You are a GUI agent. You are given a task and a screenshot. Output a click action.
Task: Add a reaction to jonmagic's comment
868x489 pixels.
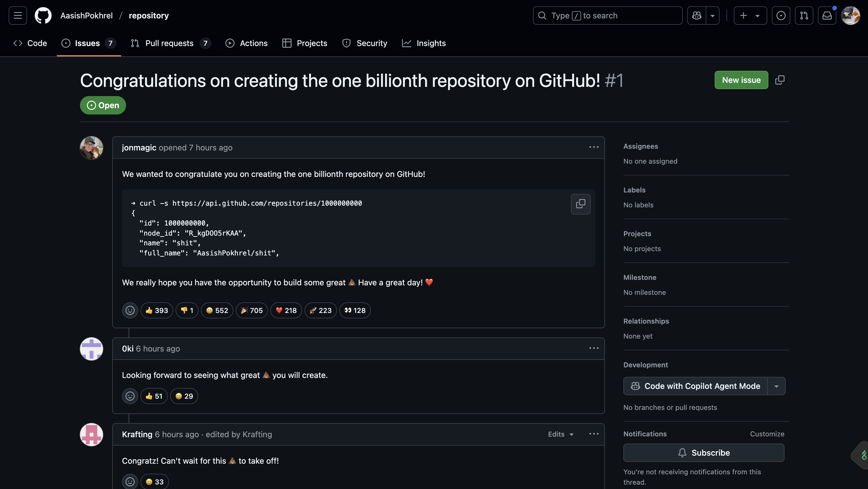(x=130, y=310)
